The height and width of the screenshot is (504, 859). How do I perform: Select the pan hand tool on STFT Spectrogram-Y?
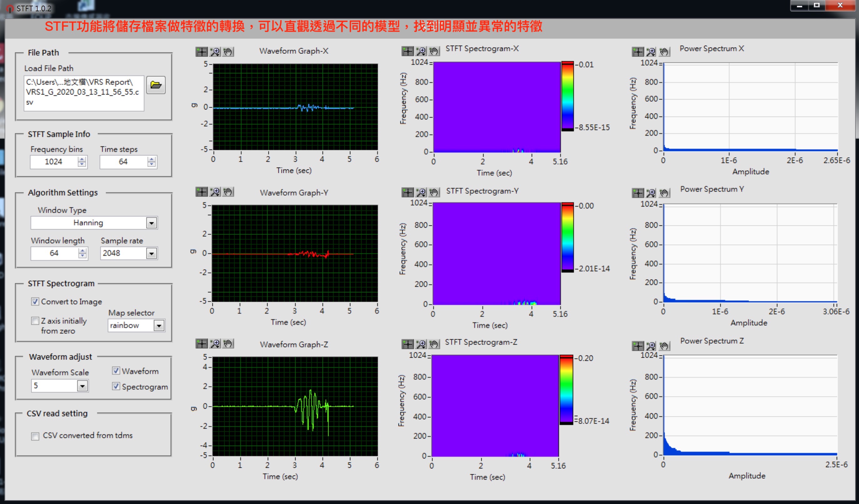pos(434,193)
